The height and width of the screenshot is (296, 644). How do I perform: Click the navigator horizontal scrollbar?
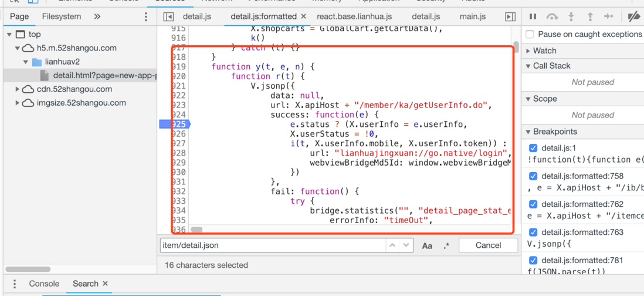[x=28, y=269]
